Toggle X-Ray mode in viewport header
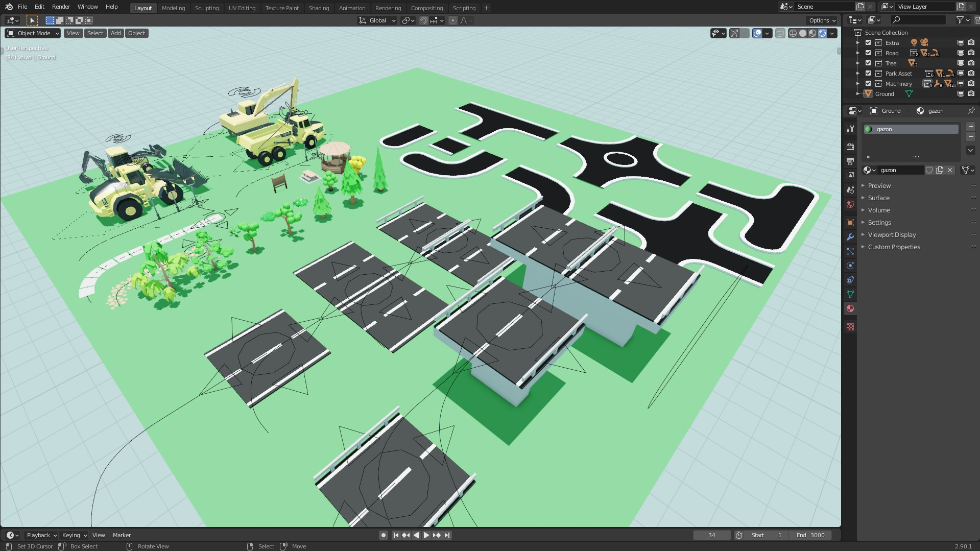980x551 pixels. point(780,33)
